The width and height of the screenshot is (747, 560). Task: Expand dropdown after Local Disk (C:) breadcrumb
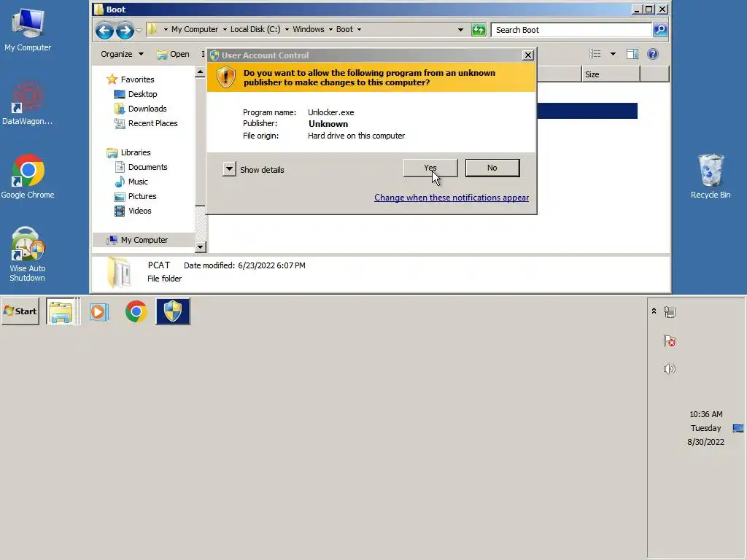[x=287, y=29]
